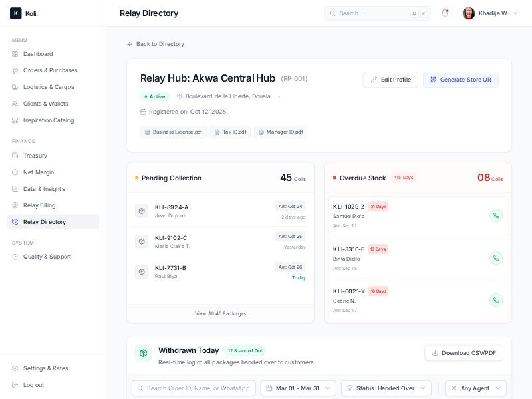Open the Business License.pdf attachment

coord(173,132)
